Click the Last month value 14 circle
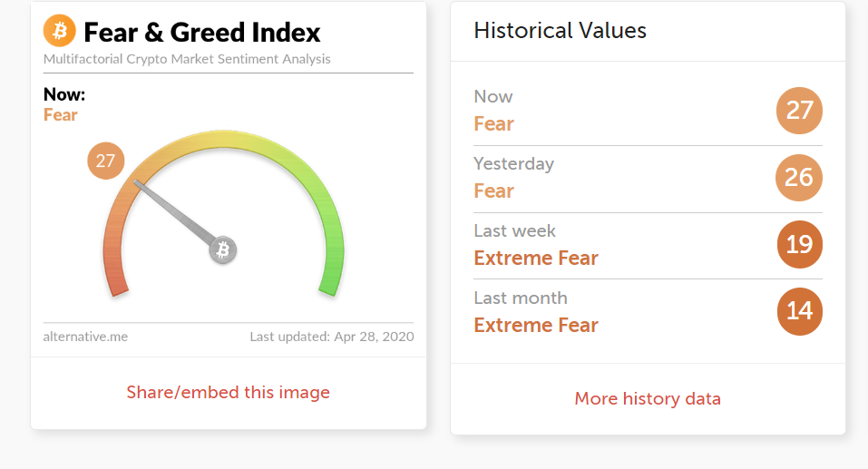 800,312
